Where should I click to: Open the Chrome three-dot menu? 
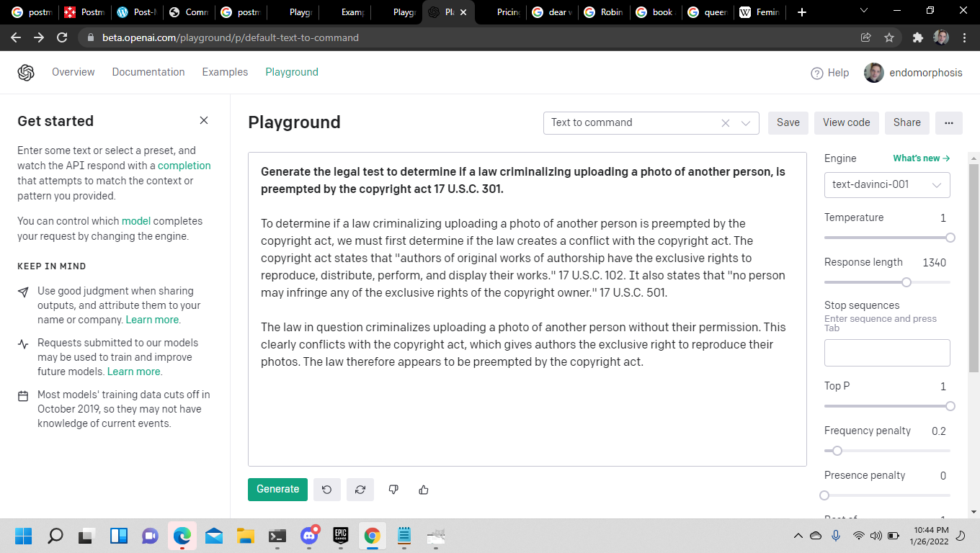964,37
